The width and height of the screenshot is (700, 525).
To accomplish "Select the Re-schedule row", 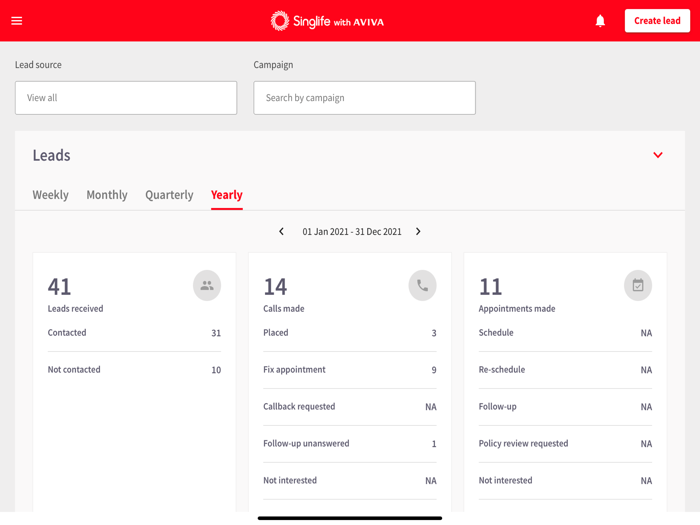I will (x=565, y=370).
